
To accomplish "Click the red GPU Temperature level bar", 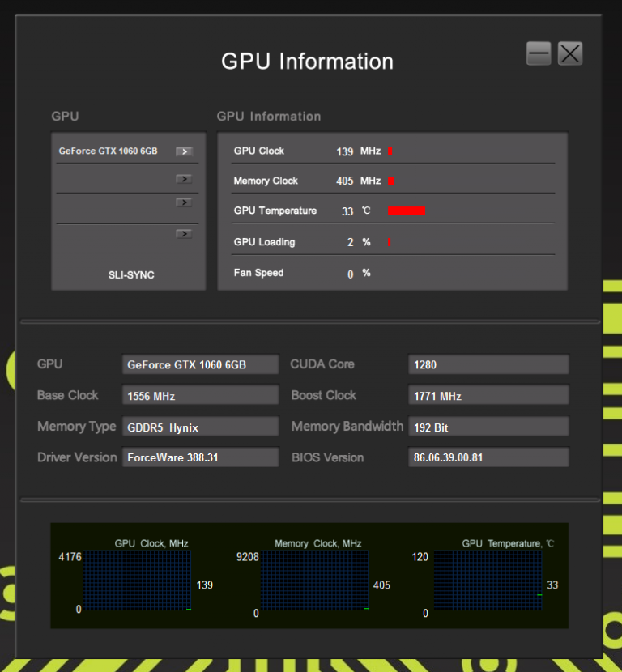I will [x=407, y=211].
